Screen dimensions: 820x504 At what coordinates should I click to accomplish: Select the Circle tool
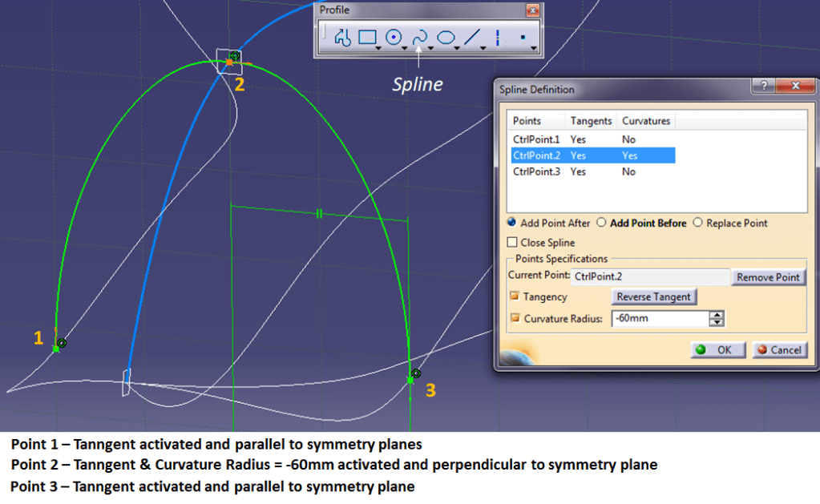394,37
